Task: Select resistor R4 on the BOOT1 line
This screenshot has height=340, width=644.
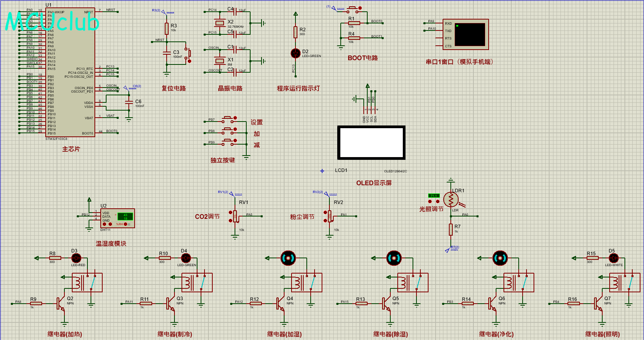Action: tap(354, 38)
